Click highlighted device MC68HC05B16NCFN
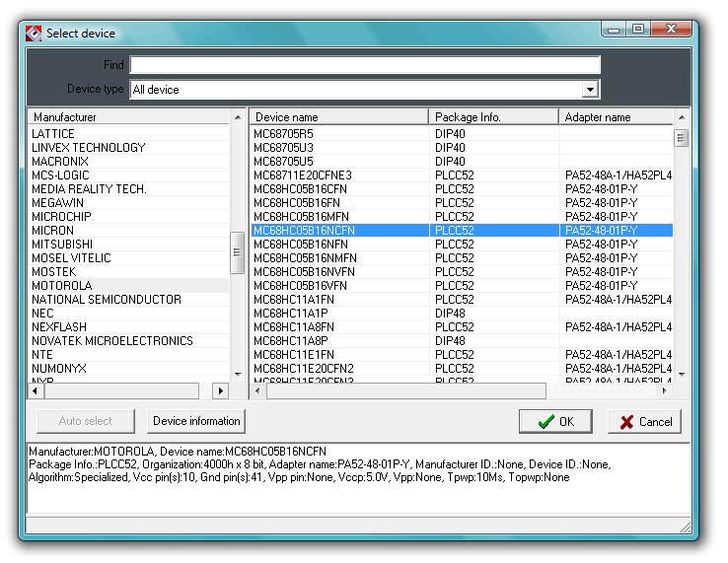This screenshot has width=728, height=563. (x=462, y=230)
